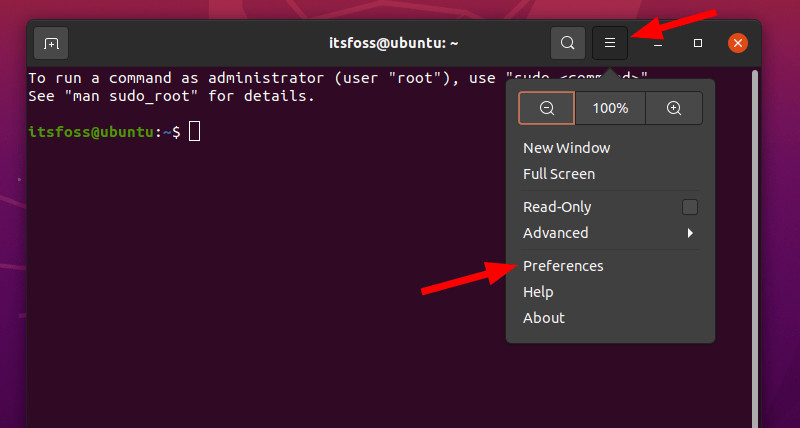This screenshot has height=428, width=800.
Task: Click the "man sudo_root" output line
Action: click(171, 97)
